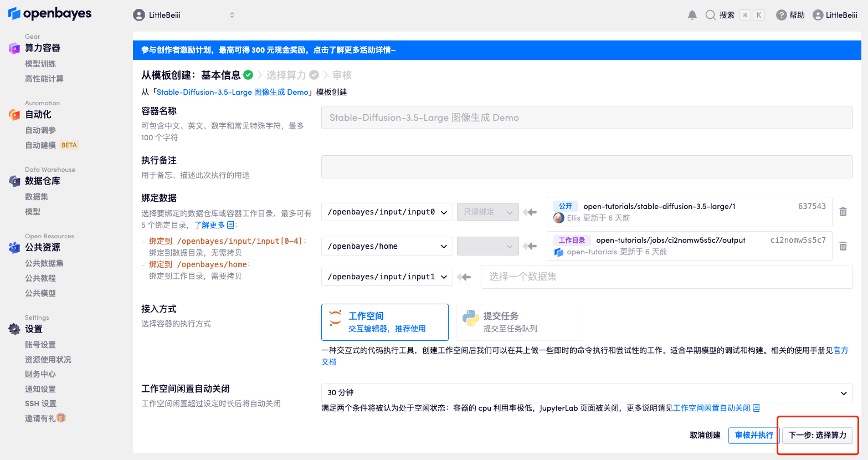
Task: Click the help question mark icon
Action: pyautogui.click(x=781, y=15)
